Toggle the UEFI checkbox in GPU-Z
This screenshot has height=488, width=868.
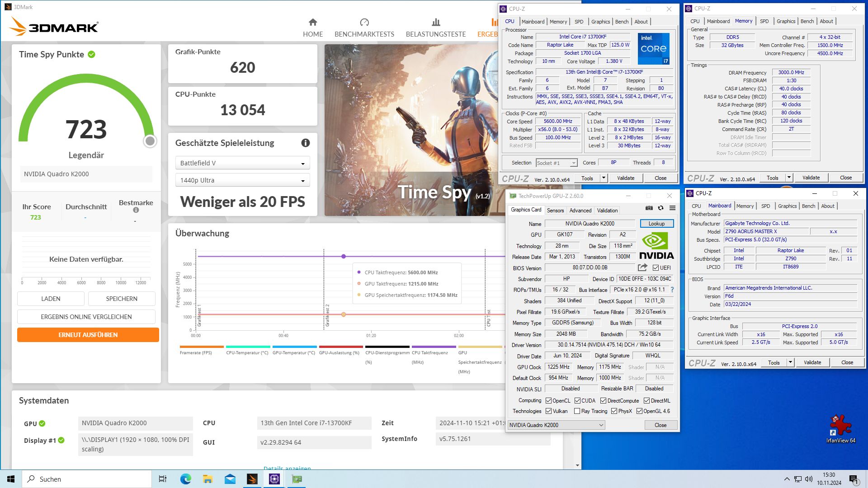(656, 268)
